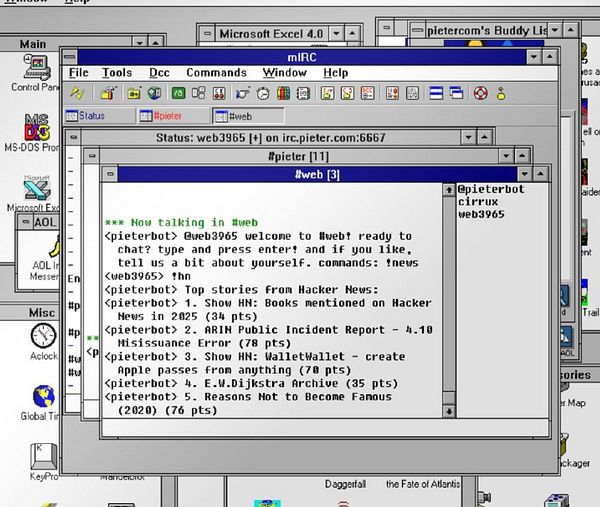The image size is (600, 507).
Task: Open the mIRC Help menu
Action: click(336, 73)
